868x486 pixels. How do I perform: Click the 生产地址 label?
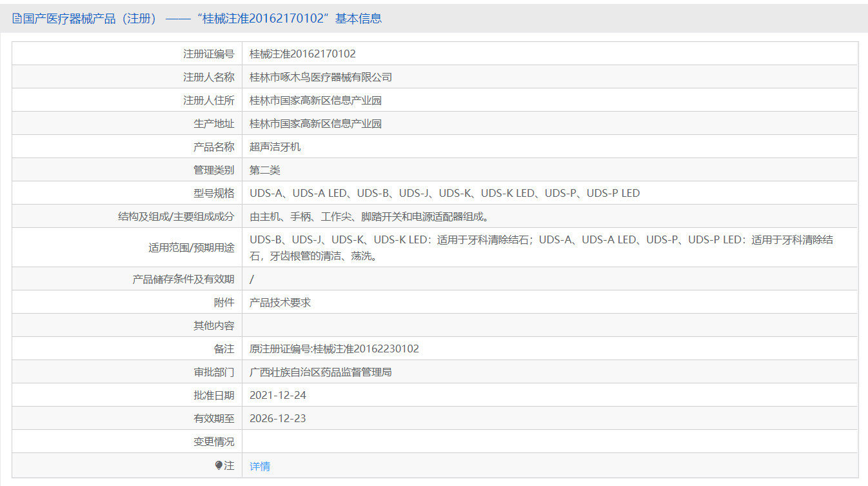click(214, 124)
